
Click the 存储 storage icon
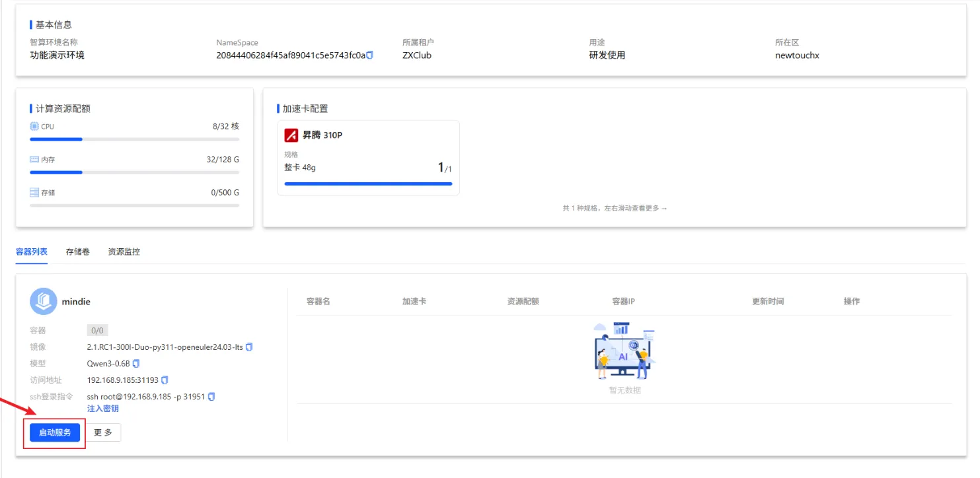point(34,193)
